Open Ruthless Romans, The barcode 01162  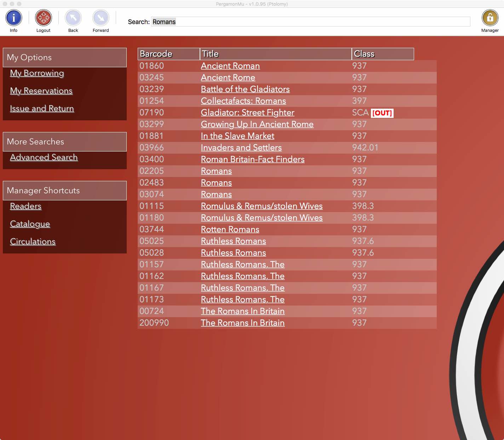click(x=243, y=276)
